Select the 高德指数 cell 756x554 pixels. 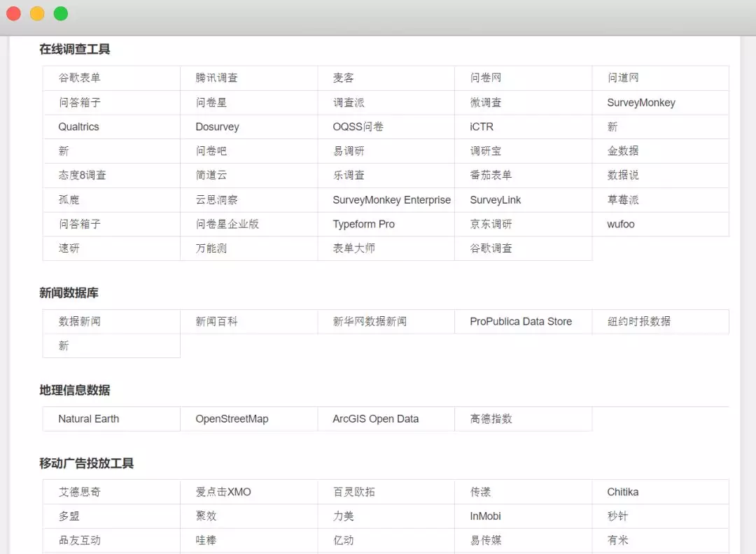click(x=491, y=418)
